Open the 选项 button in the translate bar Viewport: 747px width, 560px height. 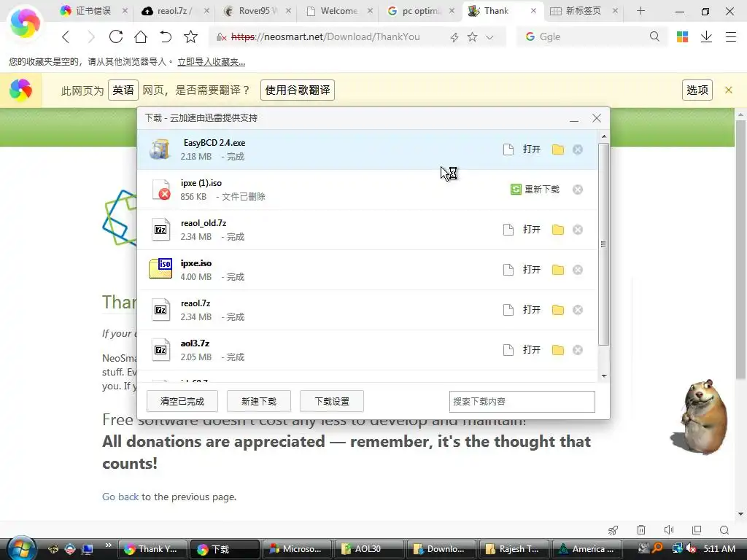click(697, 90)
